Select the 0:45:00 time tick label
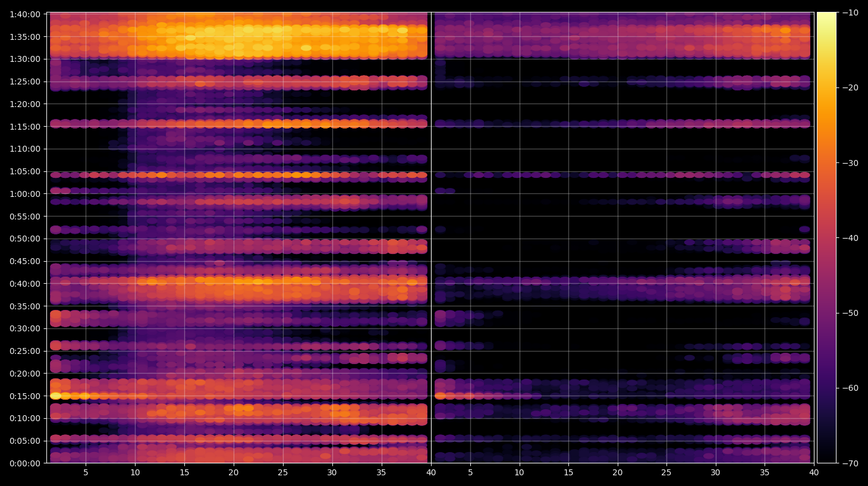The height and width of the screenshot is (486, 868). 25,261
